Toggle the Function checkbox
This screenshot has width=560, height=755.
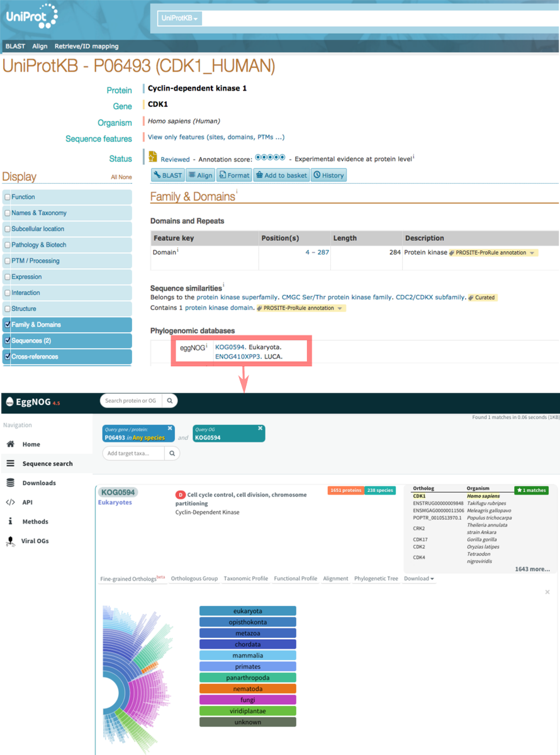(x=8, y=197)
